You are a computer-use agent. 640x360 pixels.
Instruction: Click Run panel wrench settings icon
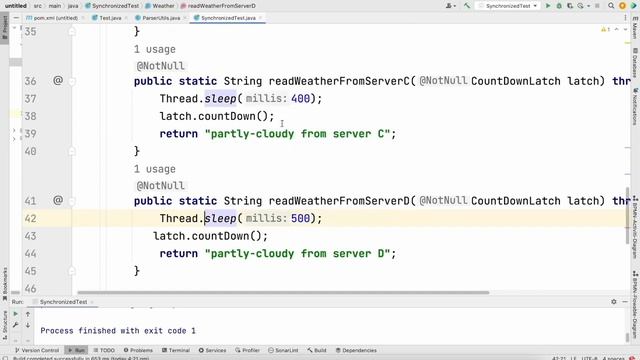tap(16, 325)
